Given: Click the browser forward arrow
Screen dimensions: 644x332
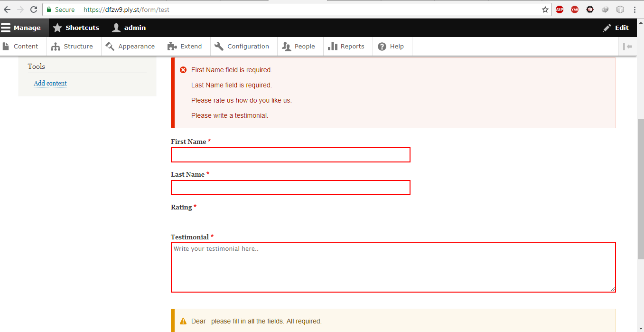Looking at the screenshot, I should pyautogui.click(x=20, y=9).
